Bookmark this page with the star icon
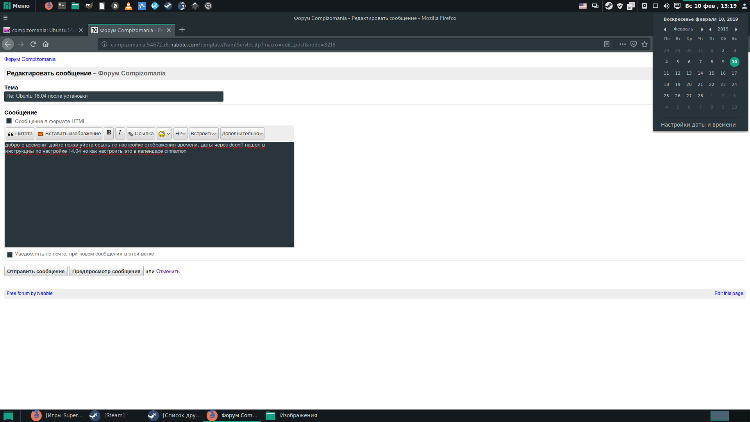Image resolution: width=750 pixels, height=422 pixels. (x=646, y=44)
